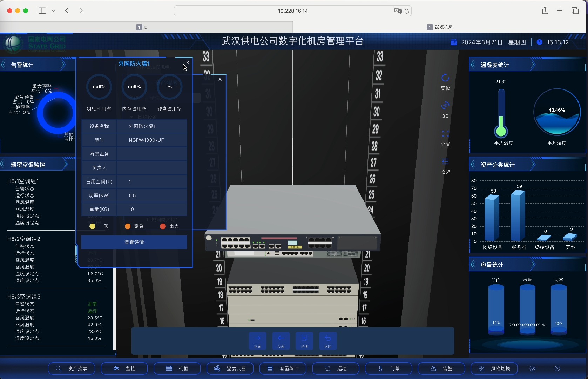Open 温度云图 temperature cloud map
Screen dimensions: 588x379
pos(230,368)
